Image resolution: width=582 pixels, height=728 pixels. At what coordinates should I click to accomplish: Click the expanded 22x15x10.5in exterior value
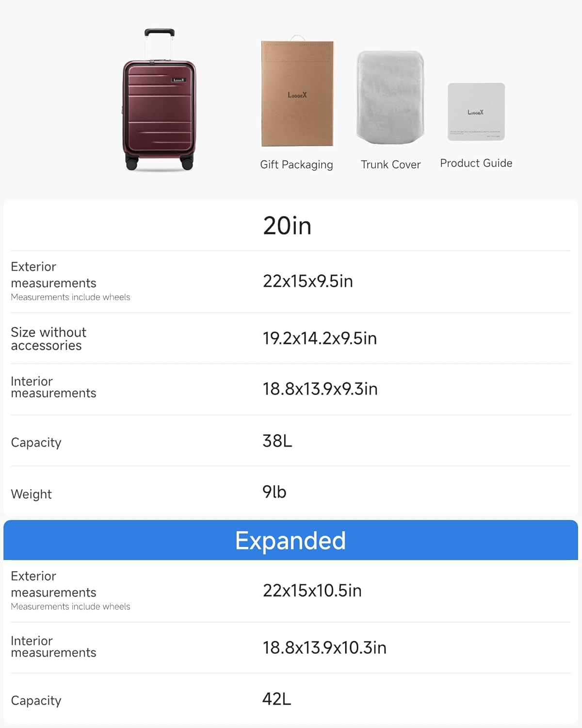312,591
